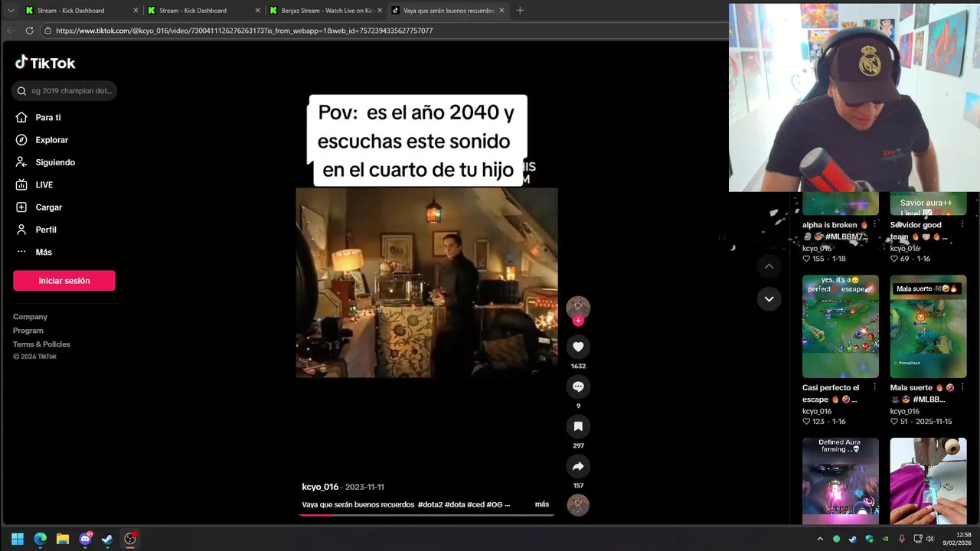This screenshot has width=980, height=551.
Task: Open 'Mala suerte' video thumbnail
Action: tap(928, 327)
